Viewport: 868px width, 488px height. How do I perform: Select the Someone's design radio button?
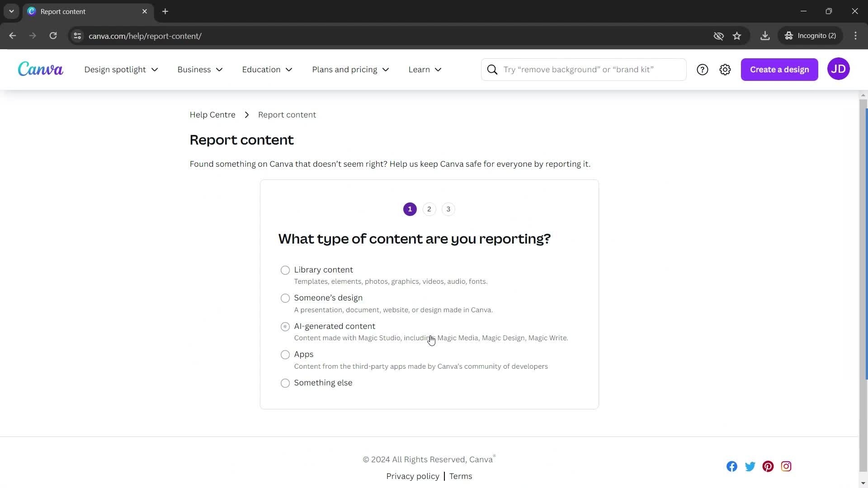(x=285, y=298)
